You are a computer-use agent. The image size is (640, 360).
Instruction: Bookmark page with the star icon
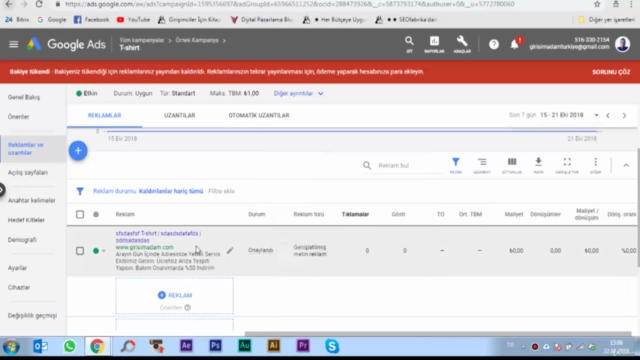(x=597, y=4)
